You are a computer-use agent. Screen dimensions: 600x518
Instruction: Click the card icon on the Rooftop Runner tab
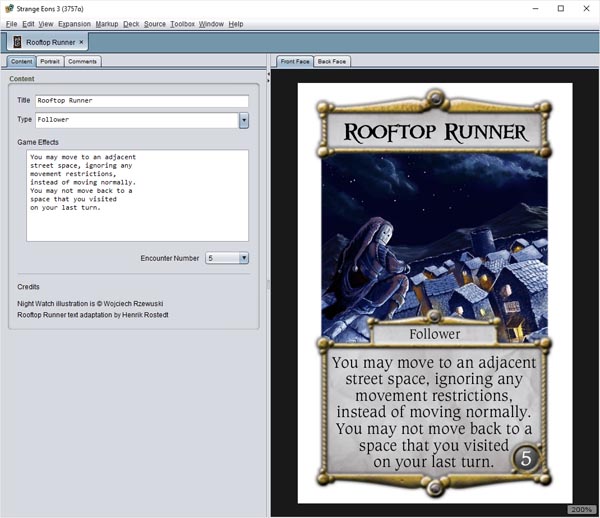tap(17, 42)
